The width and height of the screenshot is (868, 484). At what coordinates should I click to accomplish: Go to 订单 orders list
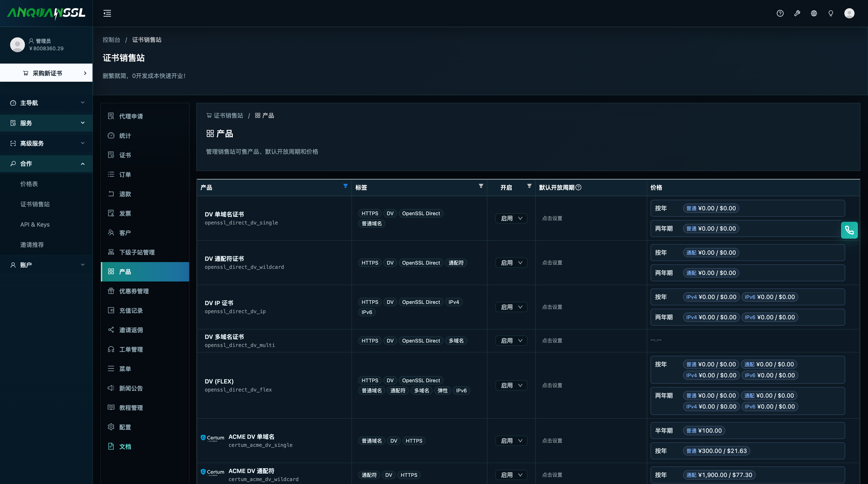pyautogui.click(x=145, y=174)
